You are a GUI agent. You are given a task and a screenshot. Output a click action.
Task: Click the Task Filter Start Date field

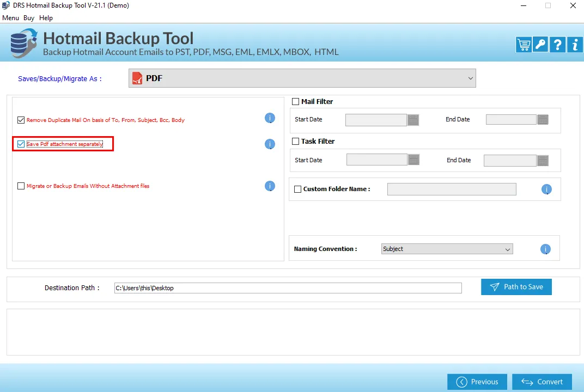pos(376,160)
